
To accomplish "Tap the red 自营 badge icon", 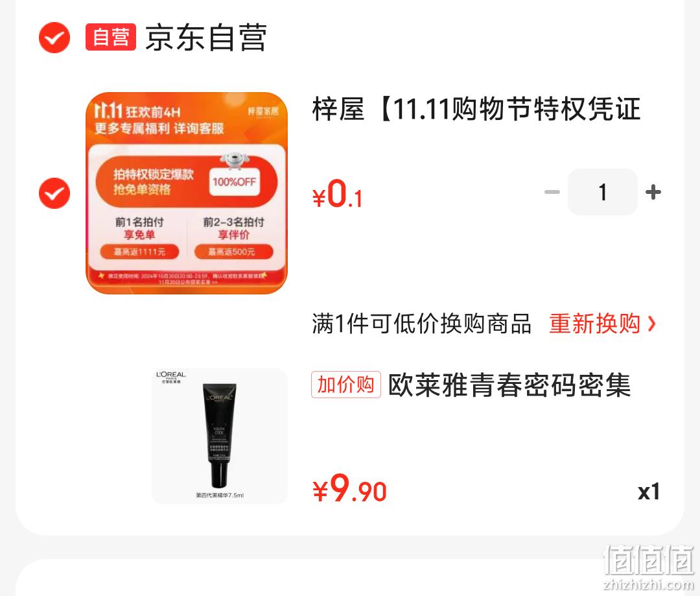I will (111, 36).
